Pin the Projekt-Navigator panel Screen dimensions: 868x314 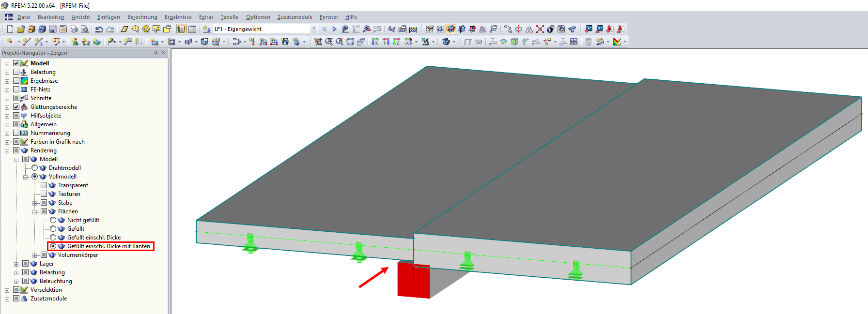coord(155,53)
